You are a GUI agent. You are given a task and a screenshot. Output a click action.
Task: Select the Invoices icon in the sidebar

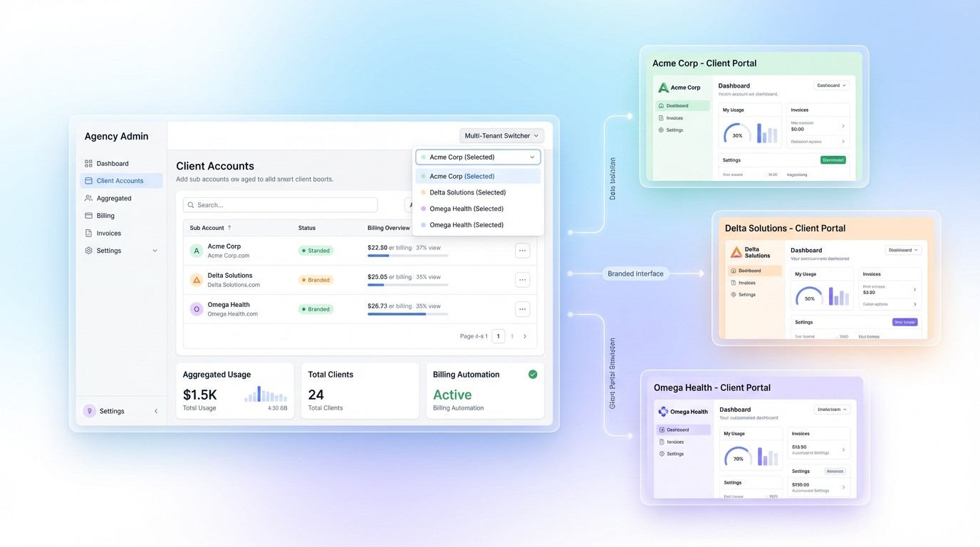tap(89, 233)
